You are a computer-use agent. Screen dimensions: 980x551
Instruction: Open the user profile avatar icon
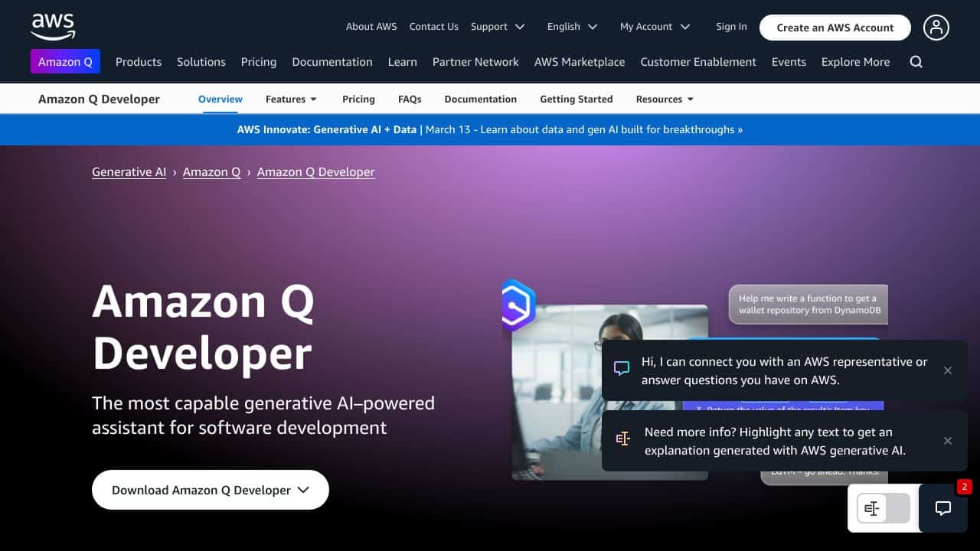point(936,28)
